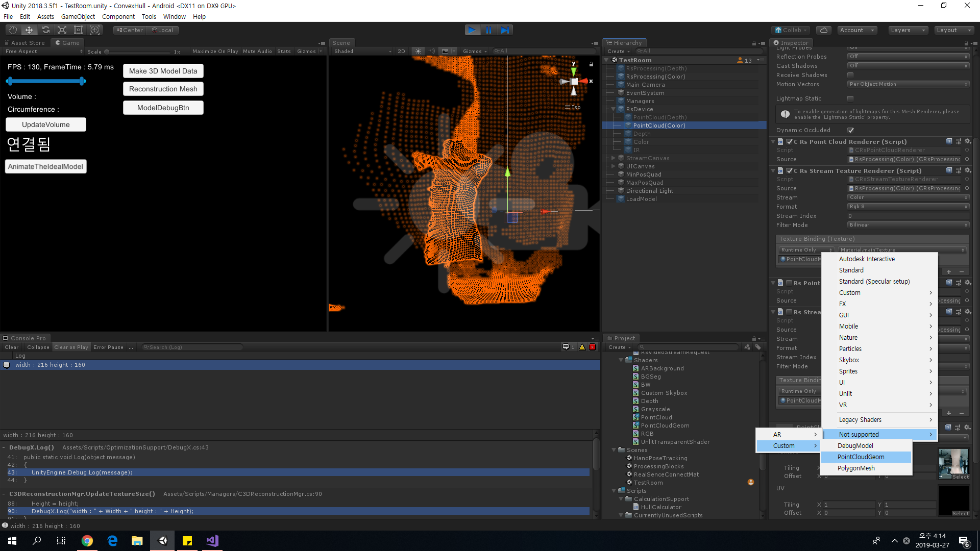Click the Unity cloud services icon

point(823,30)
